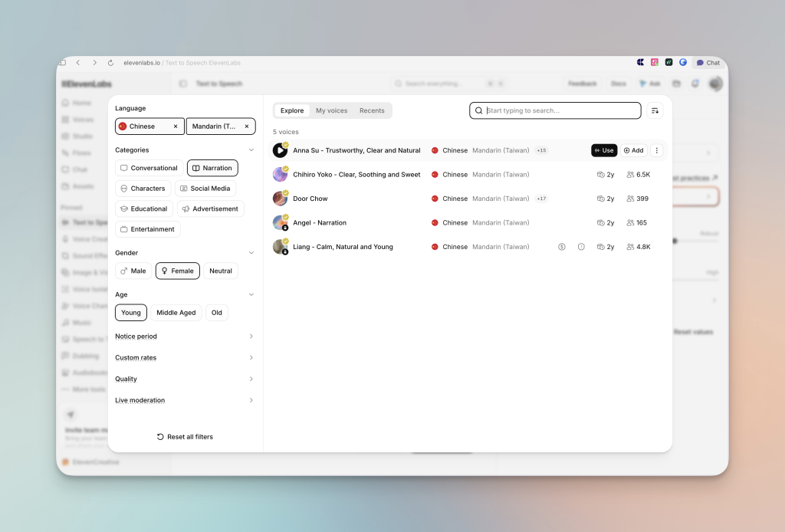Switch to the My voices tab
The width and height of the screenshot is (785, 532).
pyautogui.click(x=331, y=110)
